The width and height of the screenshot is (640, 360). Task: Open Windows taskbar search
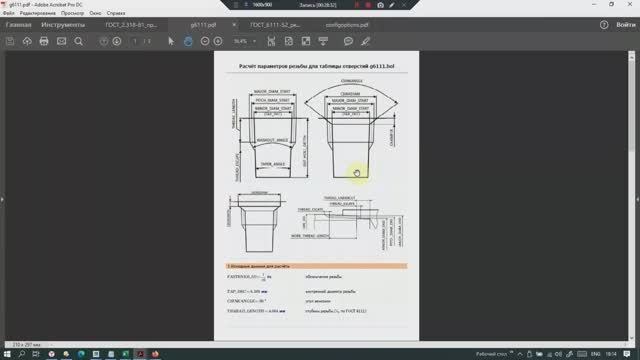22,354
